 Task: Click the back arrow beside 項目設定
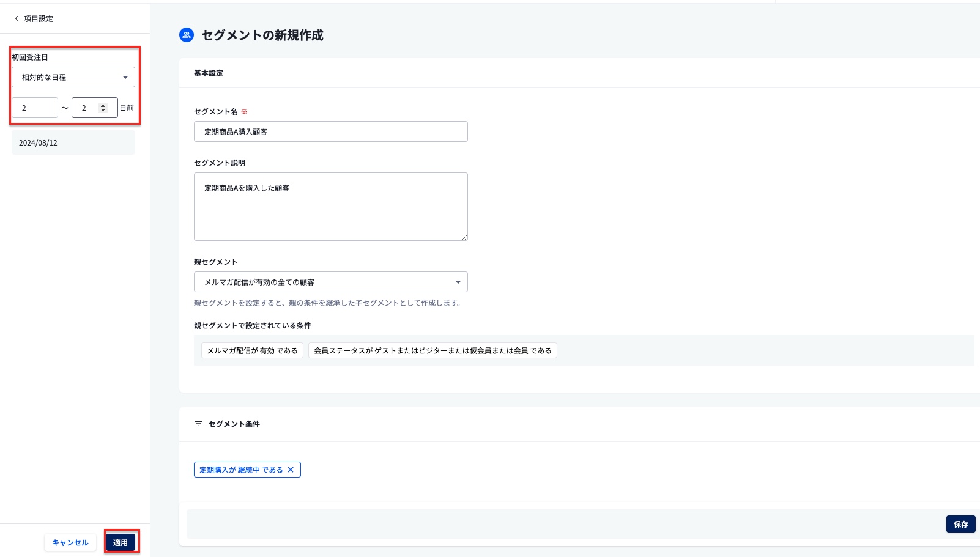click(15, 18)
